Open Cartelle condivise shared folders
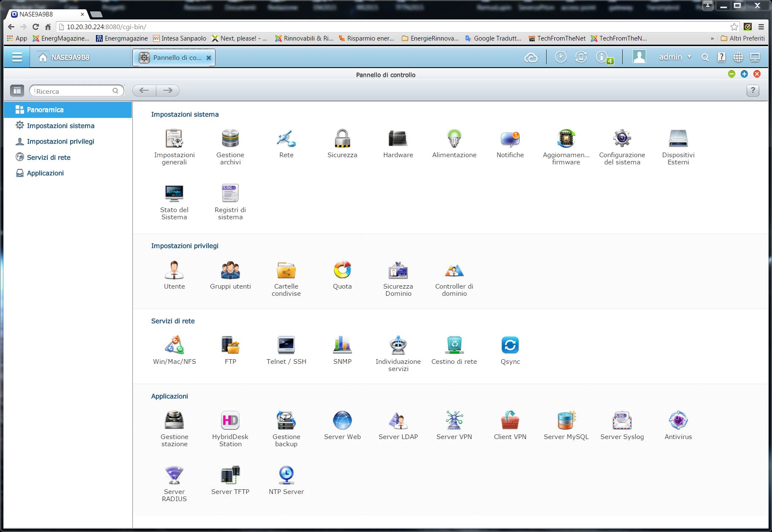 [286, 270]
